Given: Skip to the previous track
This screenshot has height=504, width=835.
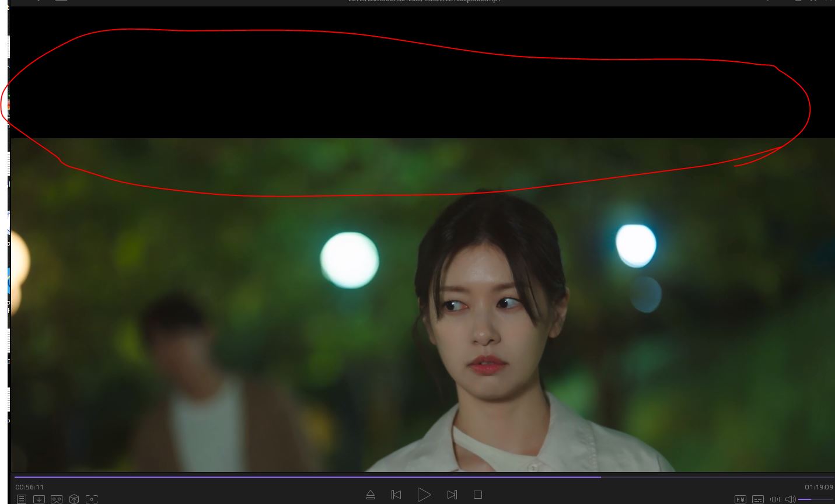Looking at the screenshot, I should (396, 495).
